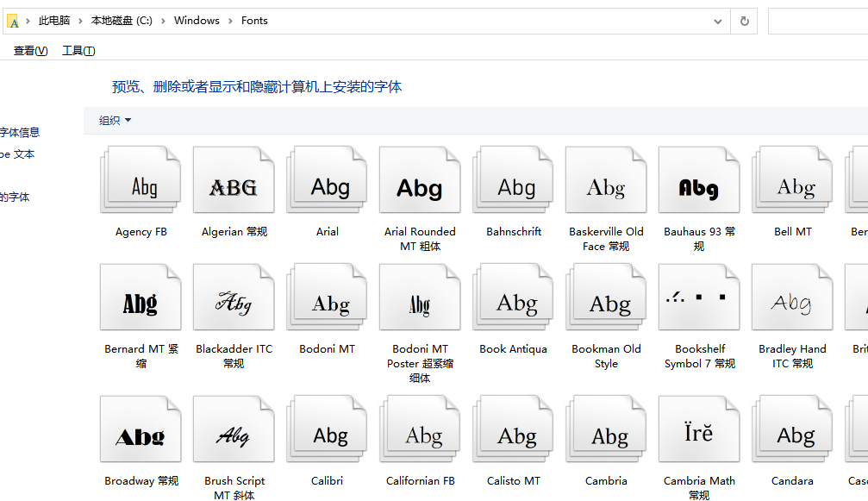Screen dimensions: 868x501
Task: Click the Bookman Old Style font icon
Action: point(606,297)
